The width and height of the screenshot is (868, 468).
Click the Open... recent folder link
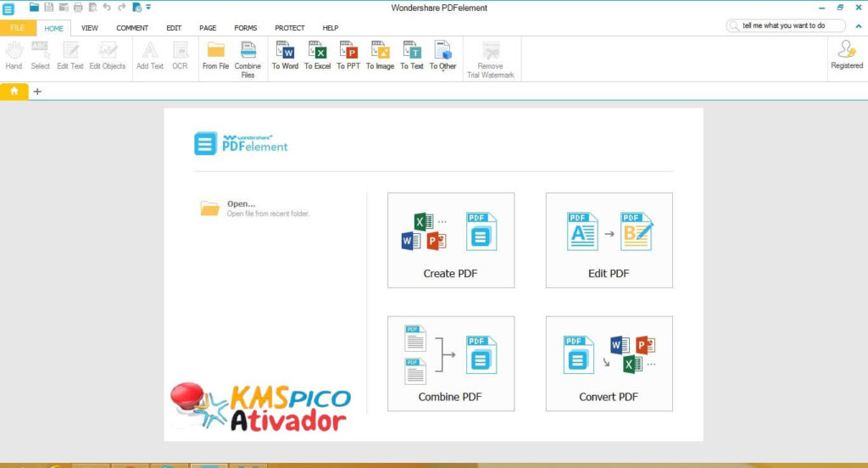[254, 209]
